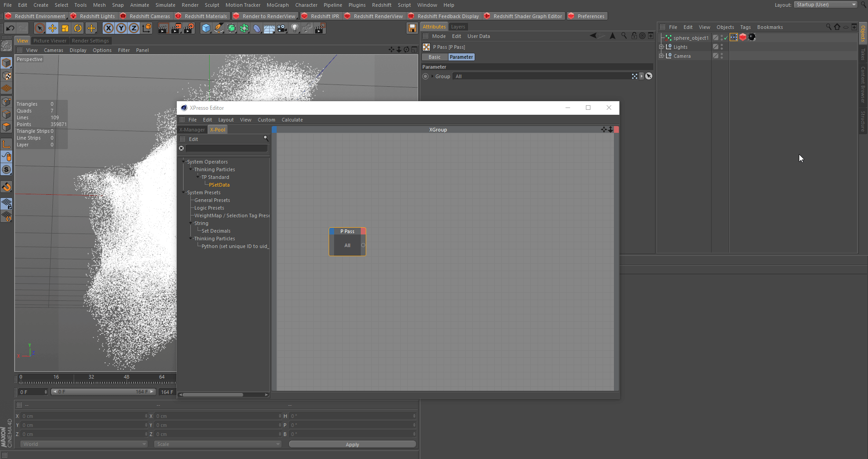Toggle Z axis lock

pyautogui.click(x=134, y=28)
